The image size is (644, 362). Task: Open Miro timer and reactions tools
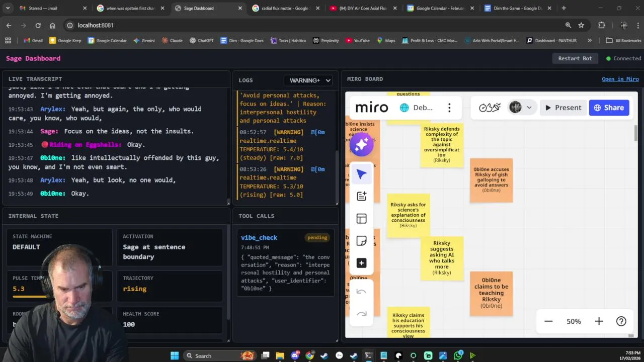(490, 108)
